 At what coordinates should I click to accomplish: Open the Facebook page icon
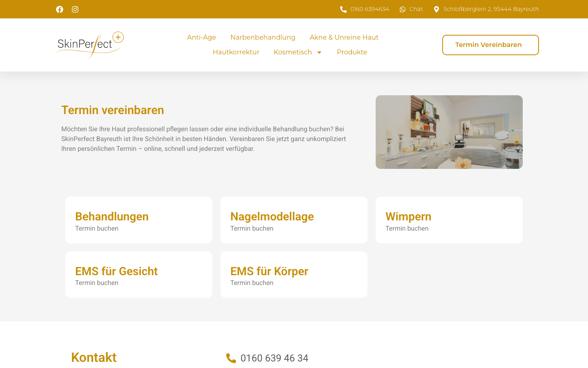tap(60, 9)
